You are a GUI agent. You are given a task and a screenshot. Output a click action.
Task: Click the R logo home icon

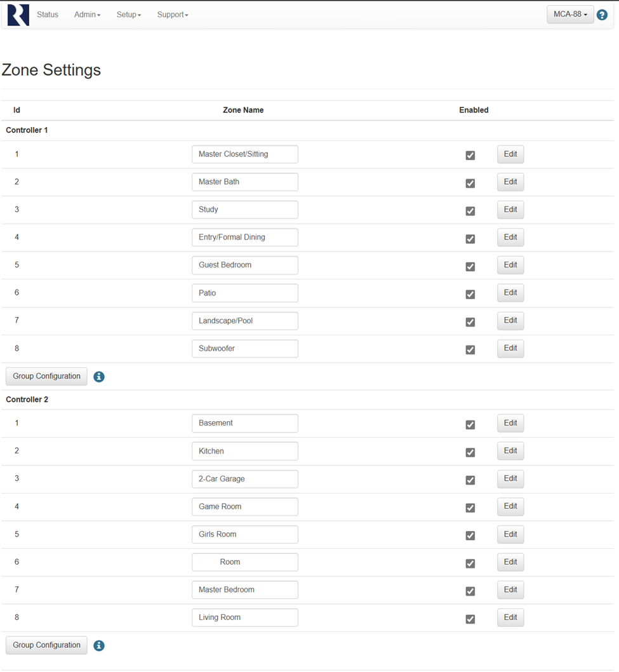[x=18, y=15]
